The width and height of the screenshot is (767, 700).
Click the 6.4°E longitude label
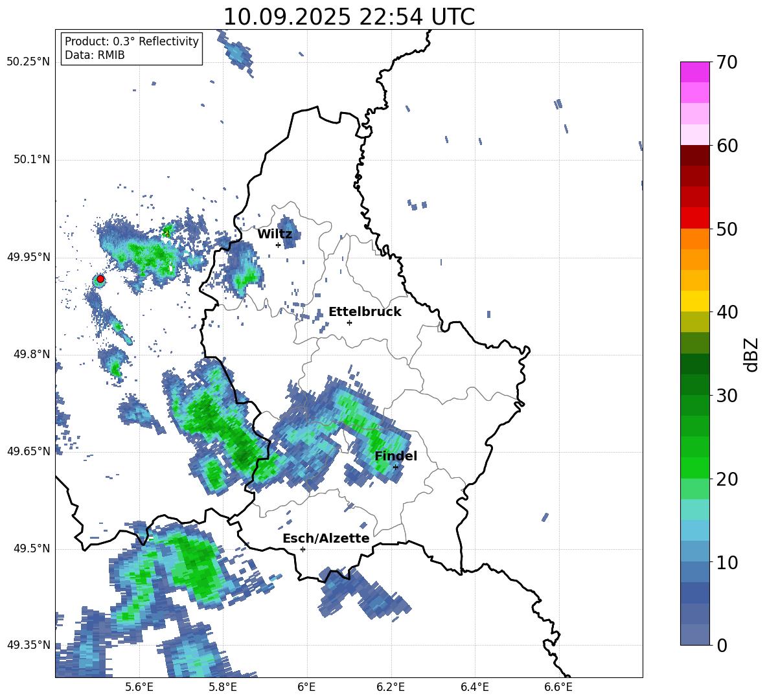coord(474,687)
